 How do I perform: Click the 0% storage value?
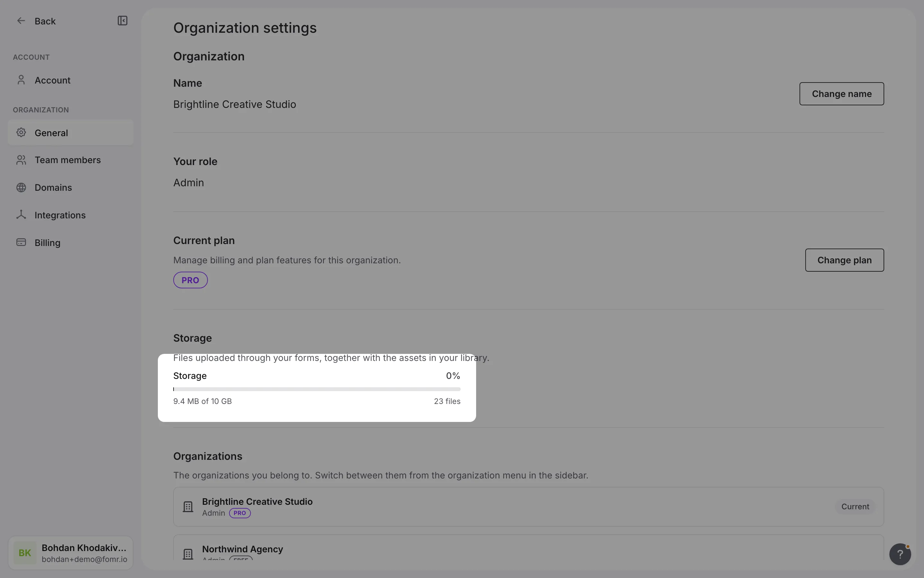pos(453,375)
